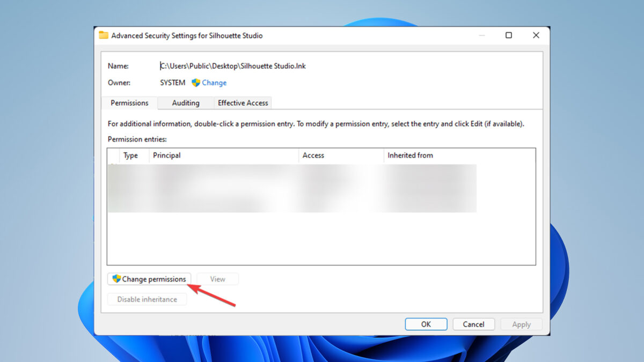644x362 pixels.
Task: Click the Cancel button
Action: coord(474,324)
